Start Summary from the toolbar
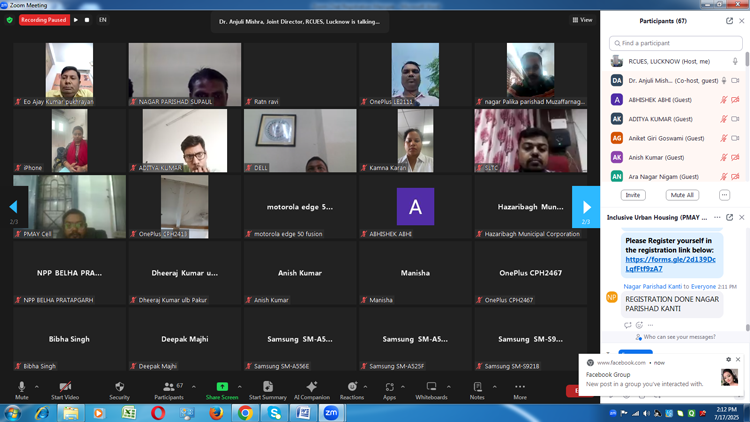The height and width of the screenshot is (422, 750). (x=268, y=390)
